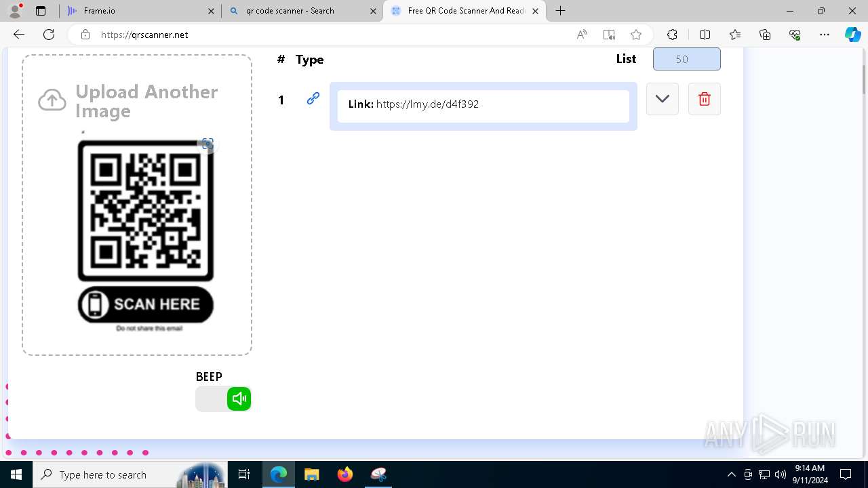Delete the scanned result with the trash icon
The image size is (868, 488).
click(x=704, y=99)
